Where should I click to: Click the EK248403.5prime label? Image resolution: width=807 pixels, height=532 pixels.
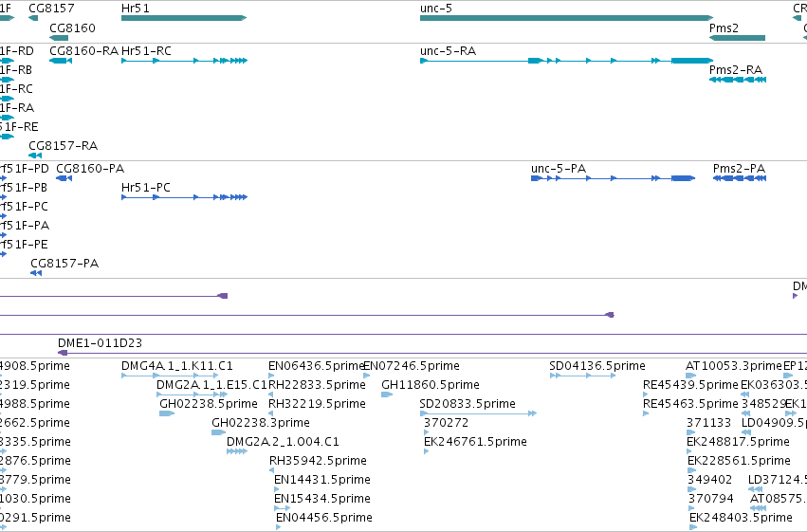point(742,518)
